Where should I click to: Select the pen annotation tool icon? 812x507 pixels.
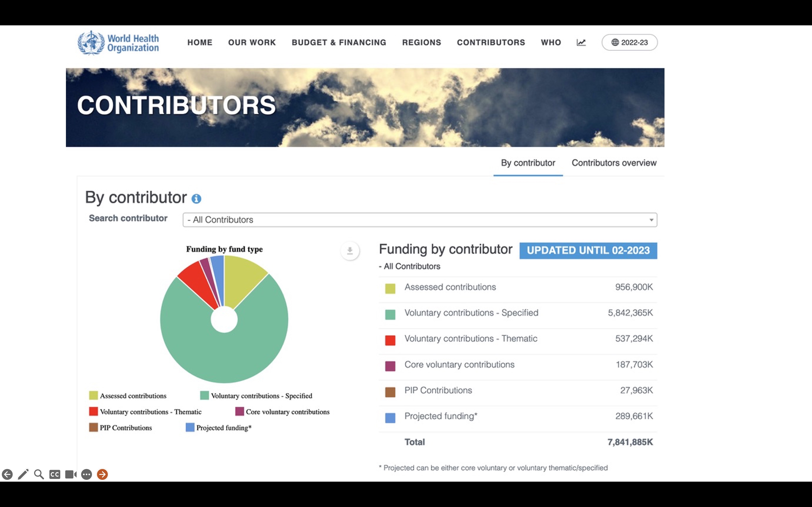pyautogui.click(x=23, y=474)
